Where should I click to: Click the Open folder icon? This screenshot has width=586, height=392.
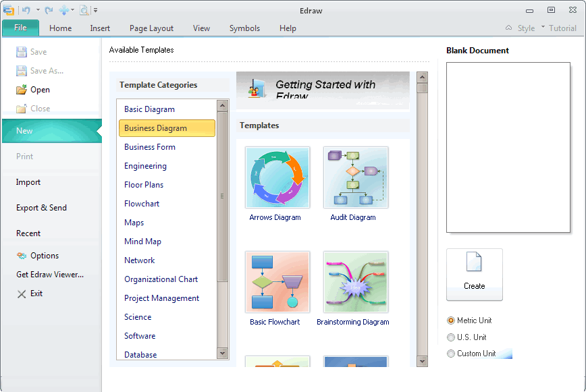coord(22,90)
